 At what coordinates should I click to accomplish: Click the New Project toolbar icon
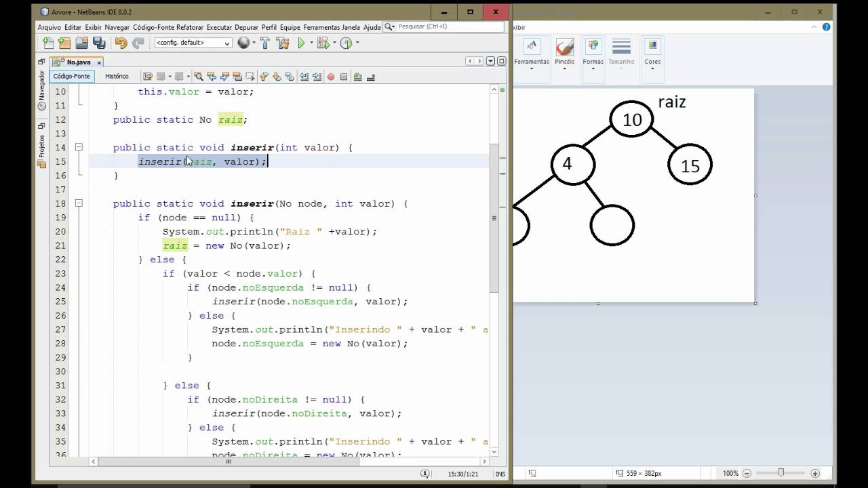pos(64,43)
